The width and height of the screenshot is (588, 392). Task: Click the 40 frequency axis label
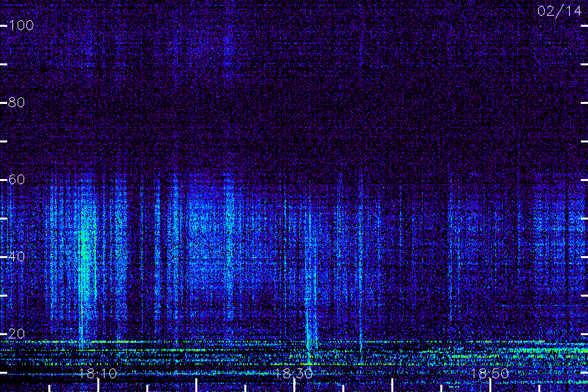(x=16, y=257)
